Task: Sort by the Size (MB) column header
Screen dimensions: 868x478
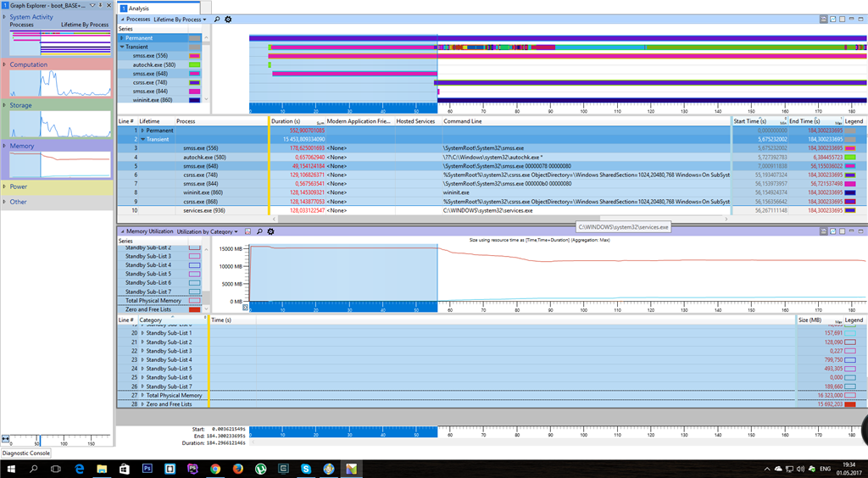Action: click(820, 320)
